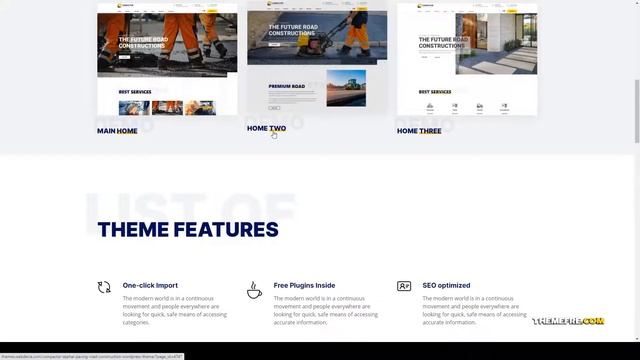Click the description text under One-click Import

(x=175, y=310)
